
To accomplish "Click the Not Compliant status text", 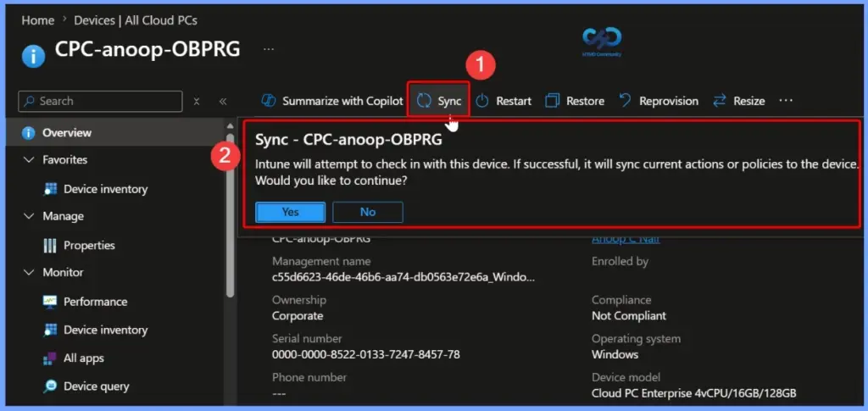I will pos(629,316).
